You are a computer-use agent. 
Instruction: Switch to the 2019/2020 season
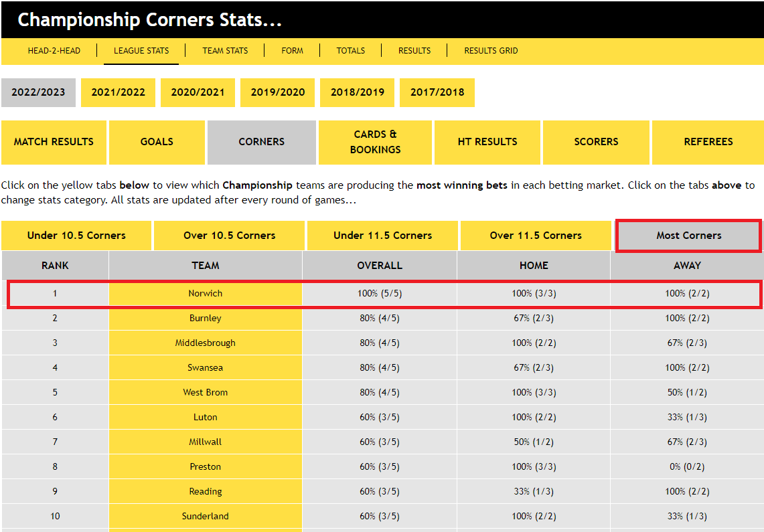278,92
